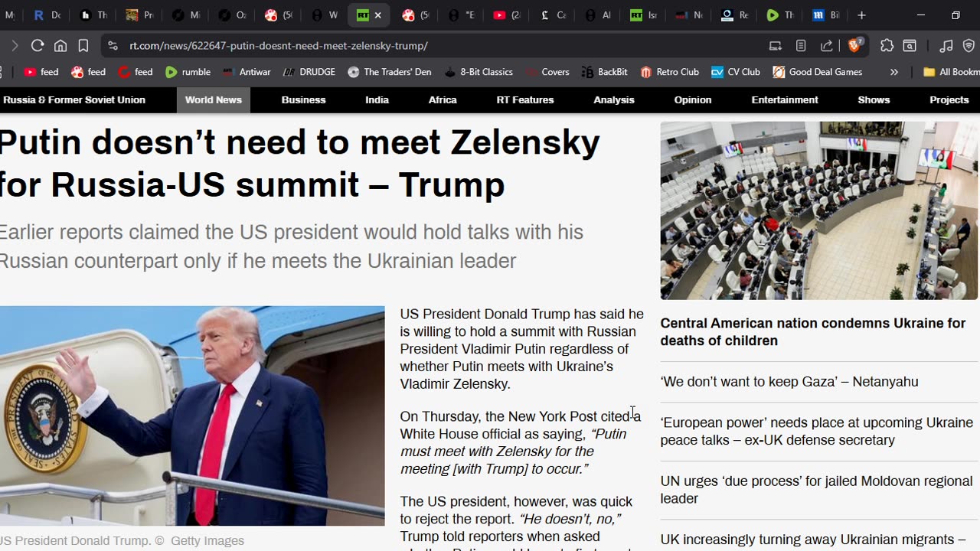Go to the browser home page icon
The image size is (980, 551).
(x=60, y=46)
